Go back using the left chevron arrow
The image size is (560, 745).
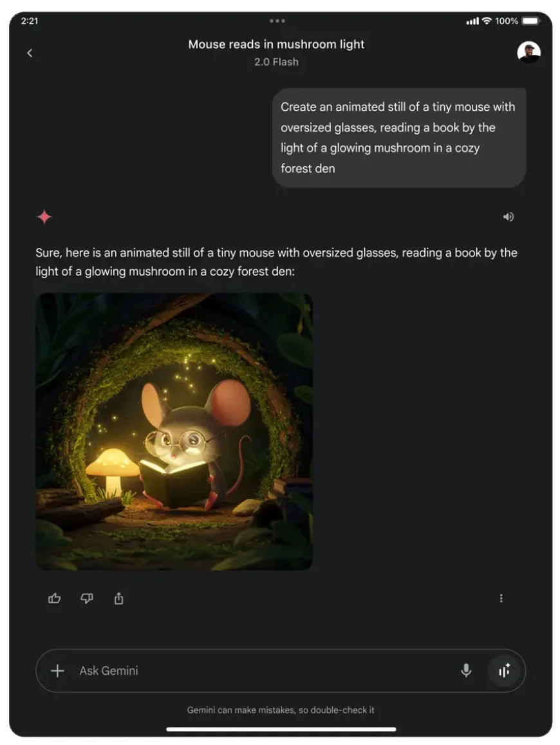[x=30, y=53]
